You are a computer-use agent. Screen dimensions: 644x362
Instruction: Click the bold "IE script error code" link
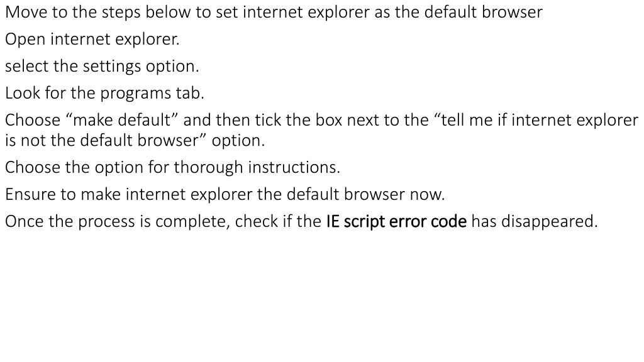(396, 221)
